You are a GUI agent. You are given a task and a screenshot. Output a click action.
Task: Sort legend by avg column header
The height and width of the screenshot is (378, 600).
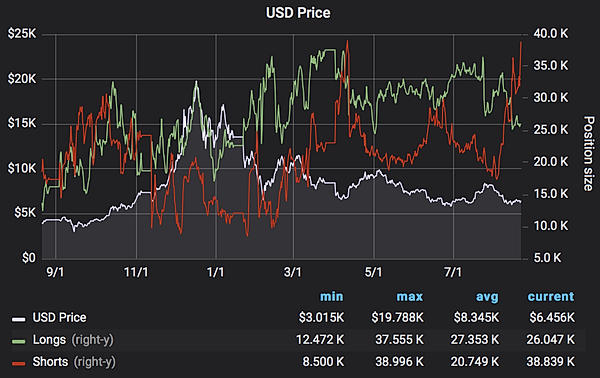[487, 297]
